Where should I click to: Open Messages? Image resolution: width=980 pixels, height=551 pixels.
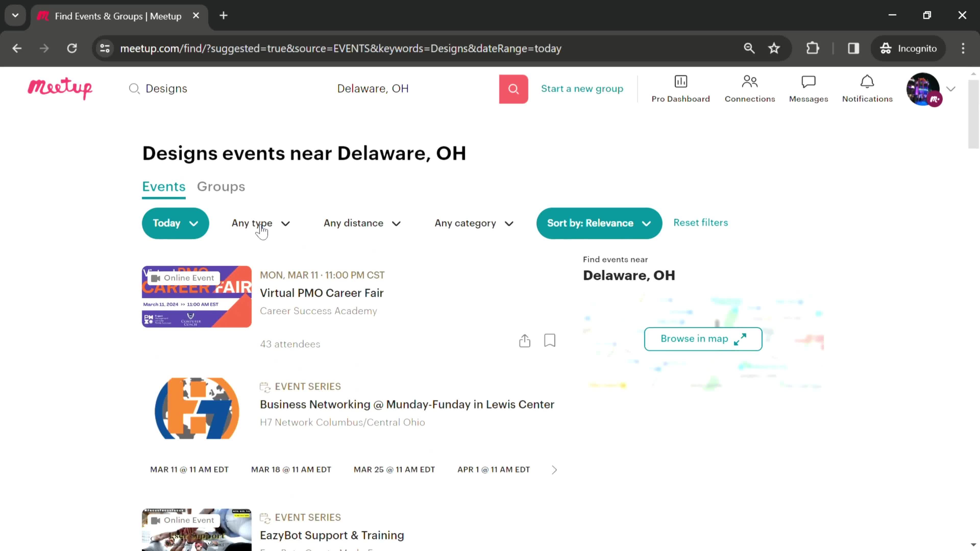tap(808, 89)
